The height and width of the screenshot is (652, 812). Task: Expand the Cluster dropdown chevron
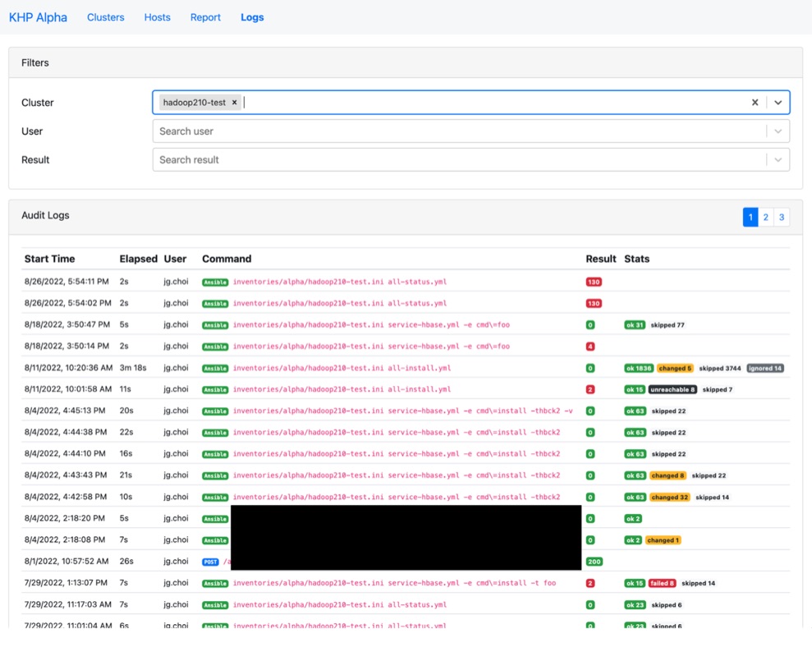tap(778, 103)
